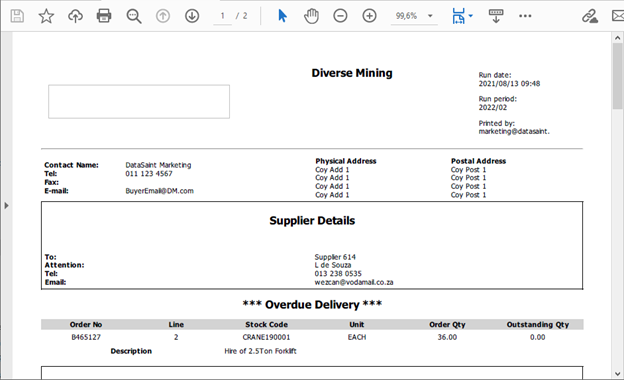Upload document to cloud icon
The image size is (624, 380).
point(75,16)
